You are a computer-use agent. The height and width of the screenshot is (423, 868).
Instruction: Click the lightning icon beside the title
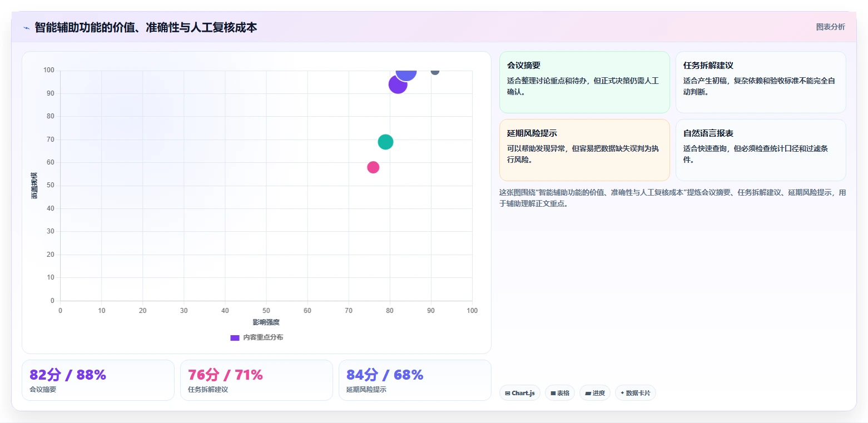click(26, 28)
